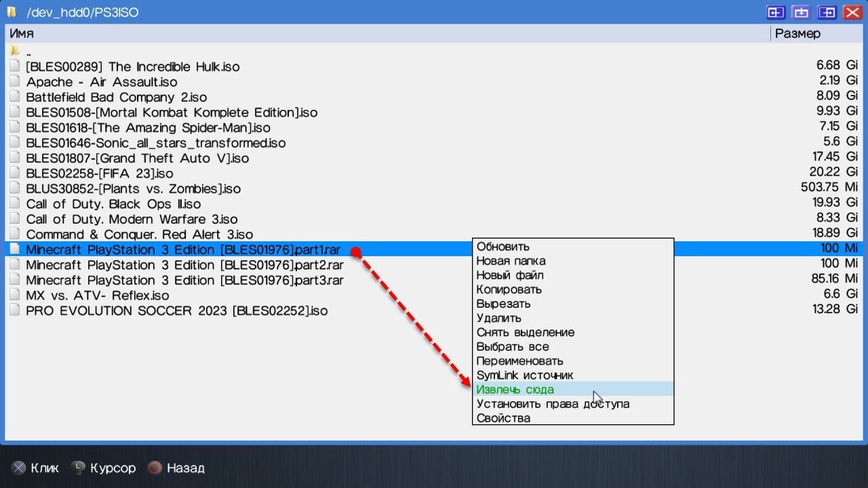Open the parent folder '..' icon
The width and height of the screenshot is (868, 488).
point(15,51)
